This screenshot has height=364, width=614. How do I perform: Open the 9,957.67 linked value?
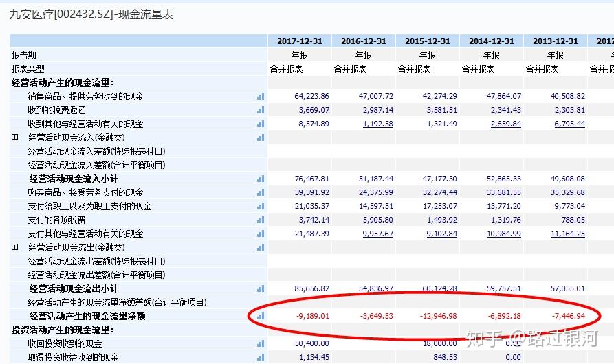pos(378,234)
